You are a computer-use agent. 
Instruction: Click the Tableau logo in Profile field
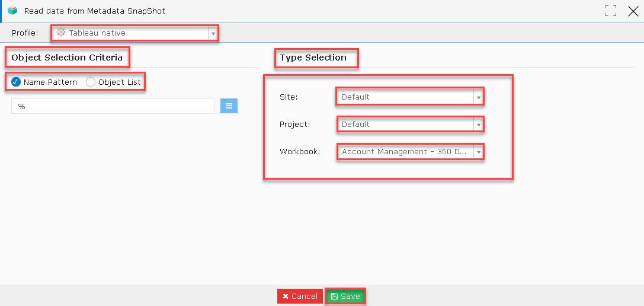point(61,33)
